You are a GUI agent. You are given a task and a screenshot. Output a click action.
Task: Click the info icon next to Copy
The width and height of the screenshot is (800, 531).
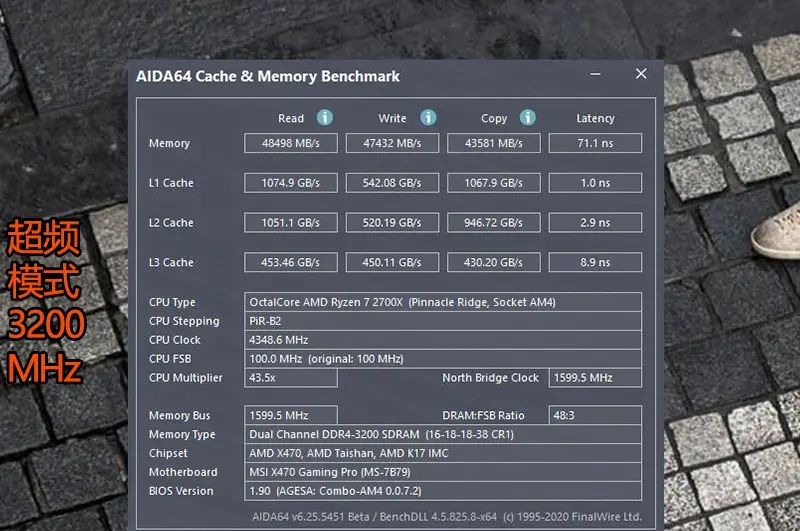(x=528, y=118)
